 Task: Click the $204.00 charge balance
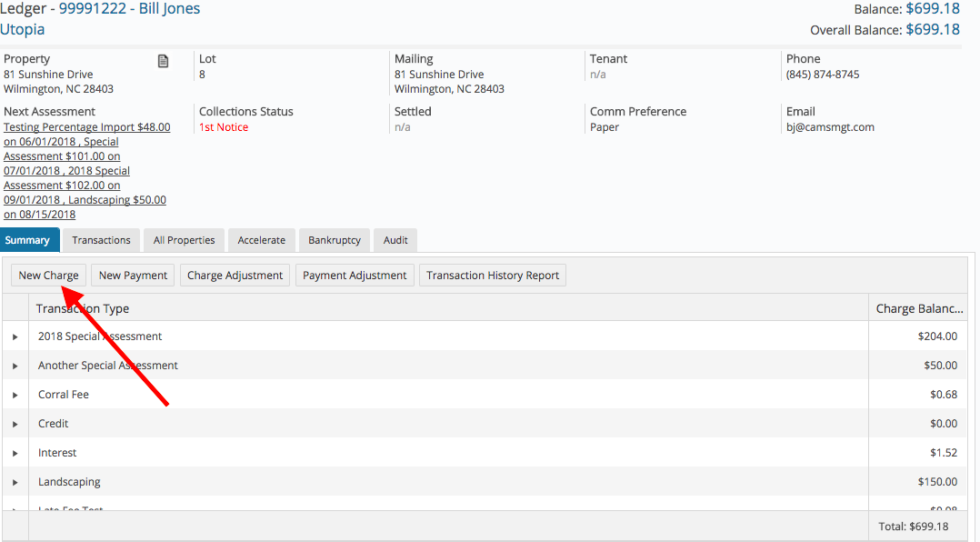937,336
